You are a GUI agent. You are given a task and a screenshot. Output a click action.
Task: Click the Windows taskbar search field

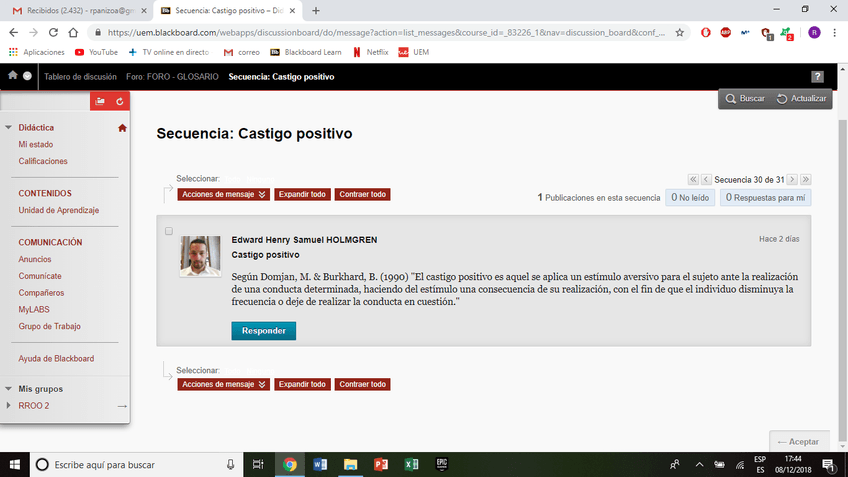[130, 464]
